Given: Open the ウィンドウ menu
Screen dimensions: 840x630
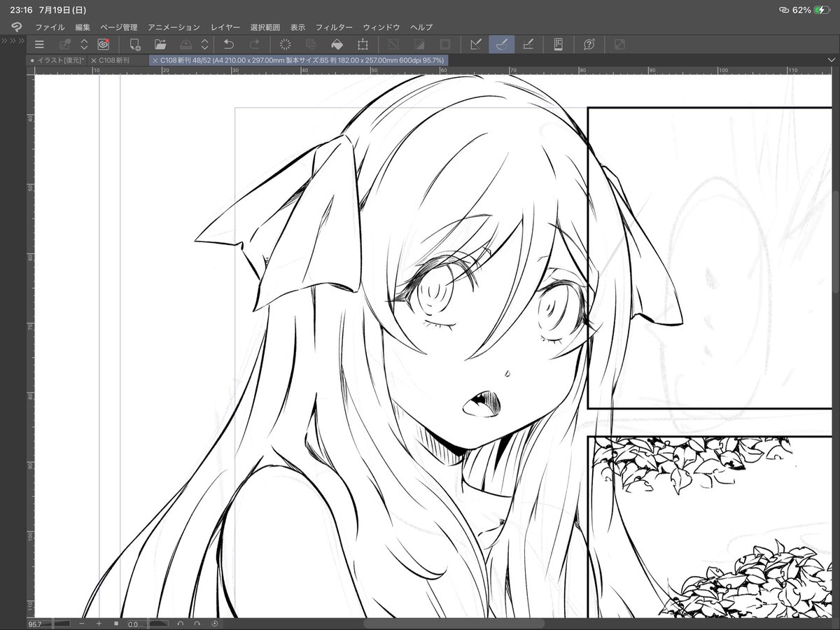Looking at the screenshot, I should pyautogui.click(x=381, y=27).
